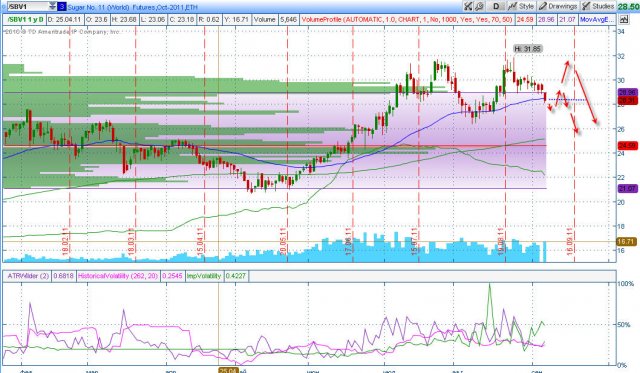Viewport: 640px width, 373px height.
Task: Click the VolumeProfile study label
Action: click(407, 19)
